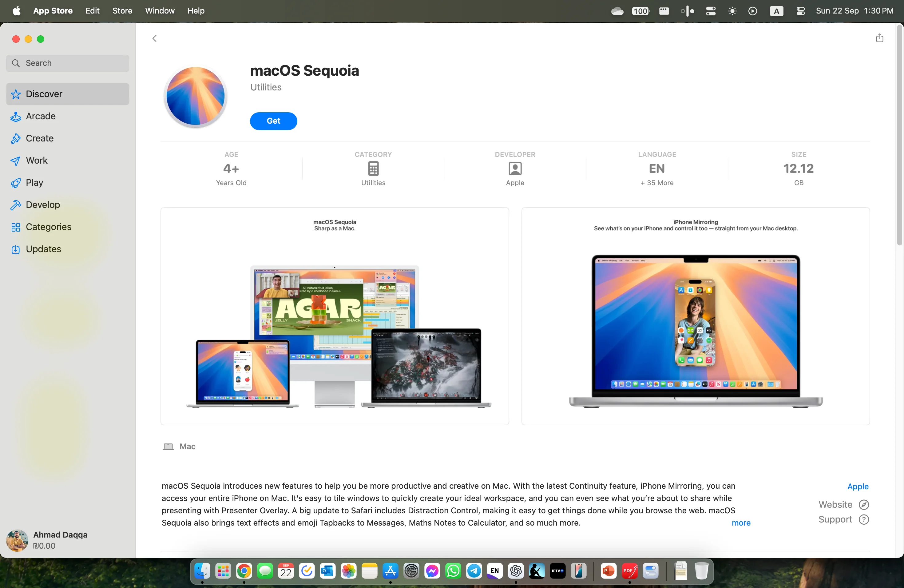Select the Create section icon
The width and height of the screenshot is (904, 588).
tap(15, 138)
